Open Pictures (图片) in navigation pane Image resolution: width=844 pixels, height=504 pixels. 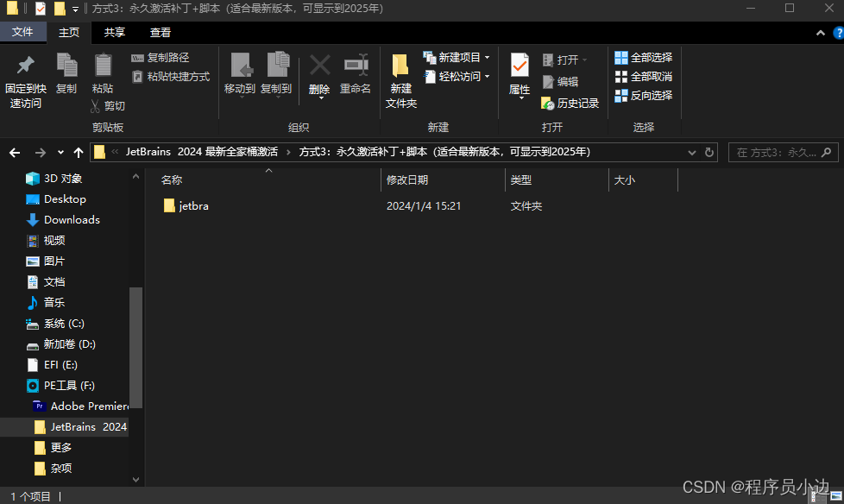[46, 261]
